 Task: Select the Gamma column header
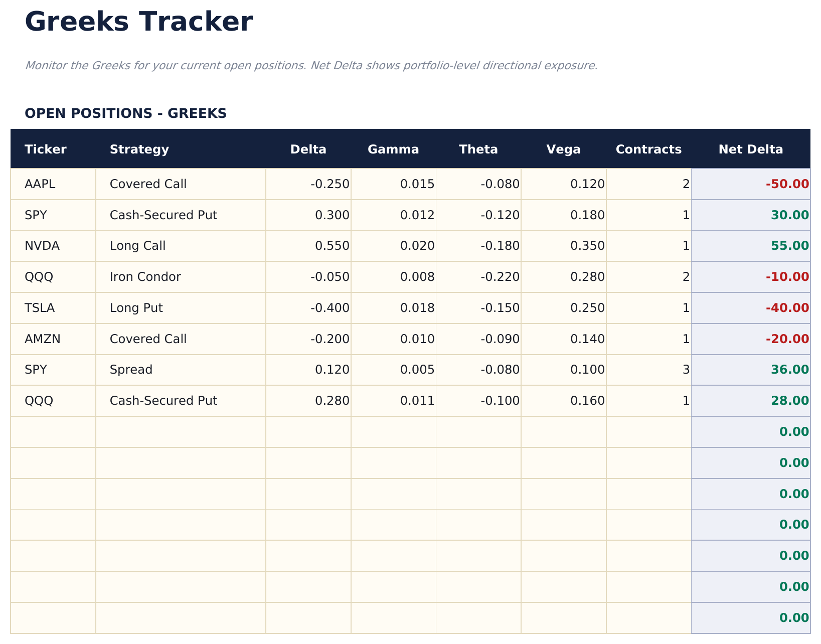click(x=394, y=149)
